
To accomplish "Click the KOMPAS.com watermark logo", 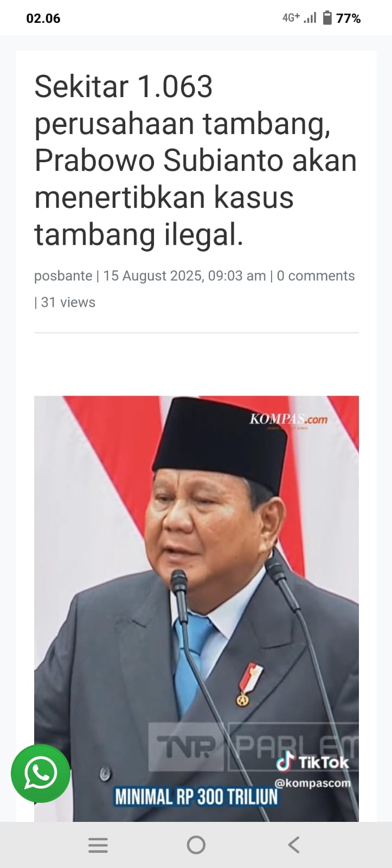I will point(288,419).
